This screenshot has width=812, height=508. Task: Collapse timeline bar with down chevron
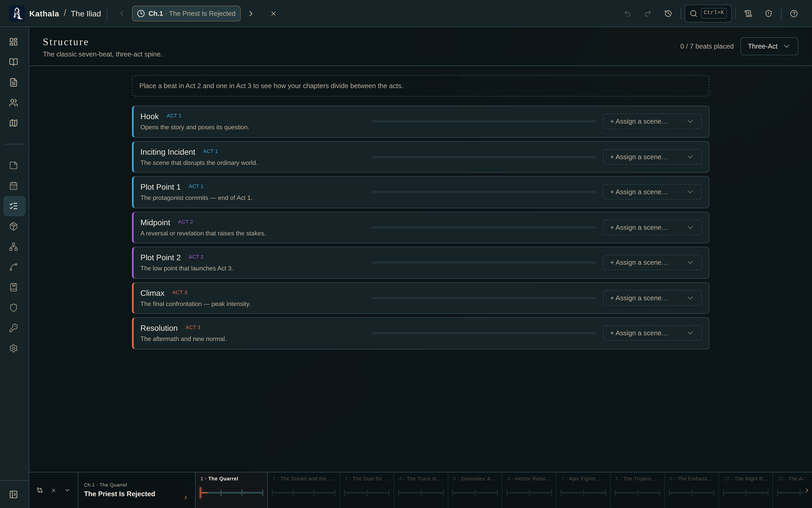(67, 490)
